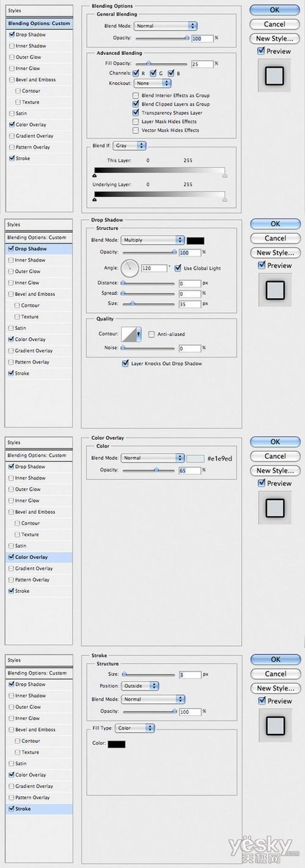Select highlighted Blending Options: Custom in the first dialog
Image resolution: width=305 pixels, height=868 pixels.
[x=38, y=23]
